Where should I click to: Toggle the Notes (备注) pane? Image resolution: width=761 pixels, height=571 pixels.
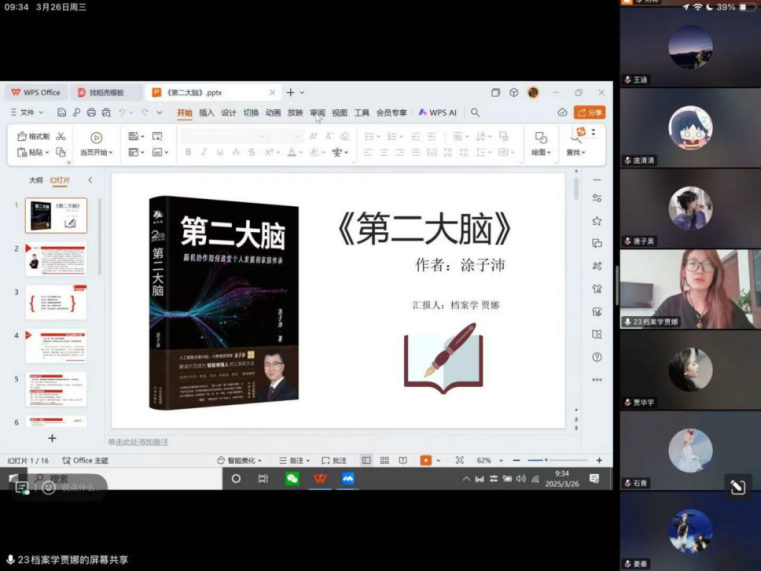pyautogui.click(x=292, y=461)
